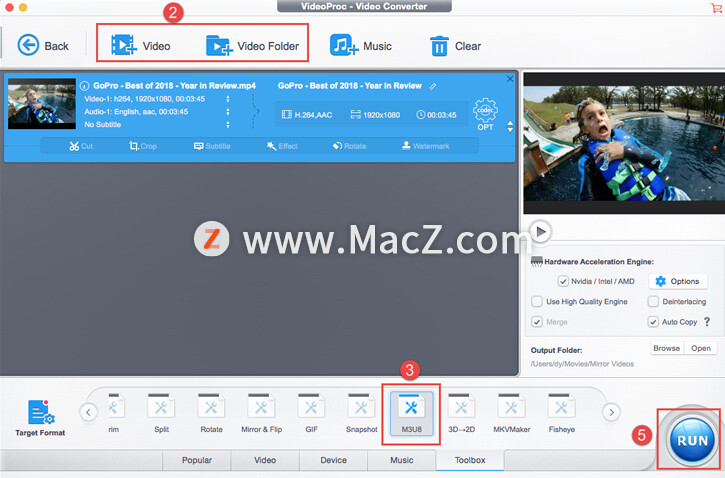The image size is (725, 478).
Task: Clear the file list with trash icon
Action: click(x=455, y=46)
